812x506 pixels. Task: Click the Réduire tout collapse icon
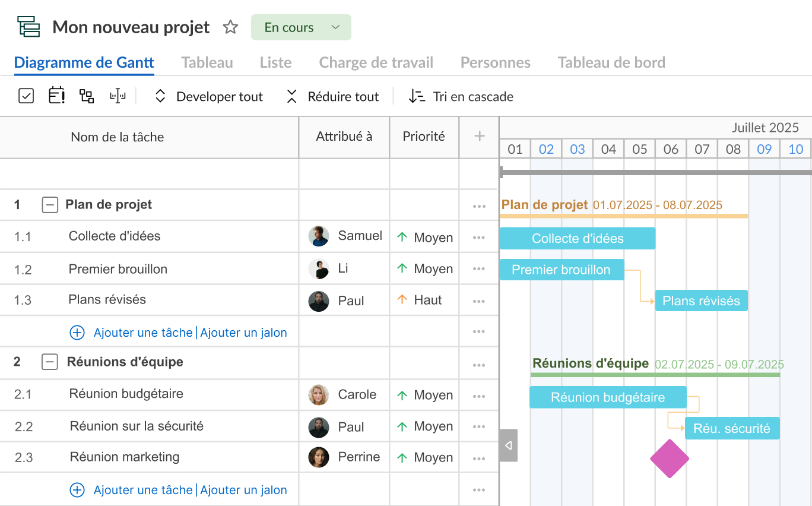291,96
